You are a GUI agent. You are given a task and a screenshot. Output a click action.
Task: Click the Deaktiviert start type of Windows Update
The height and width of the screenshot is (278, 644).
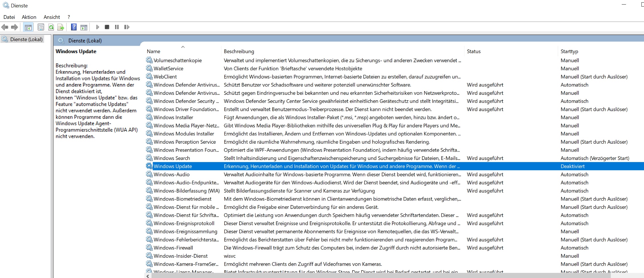[572, 166]
